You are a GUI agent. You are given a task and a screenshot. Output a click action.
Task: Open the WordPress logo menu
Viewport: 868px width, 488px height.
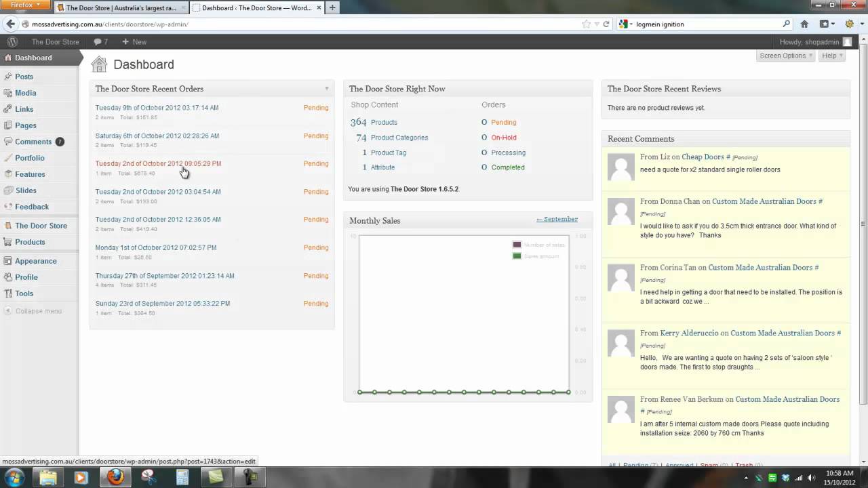[x=12, y=42]
